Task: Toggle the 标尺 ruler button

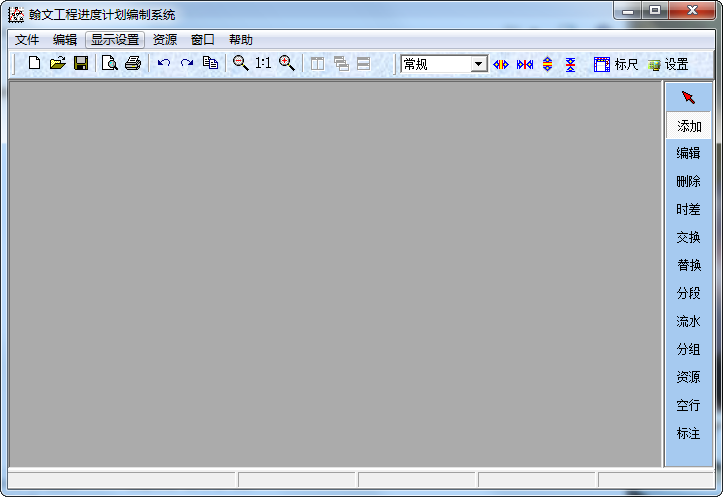Action: point(616,64)
